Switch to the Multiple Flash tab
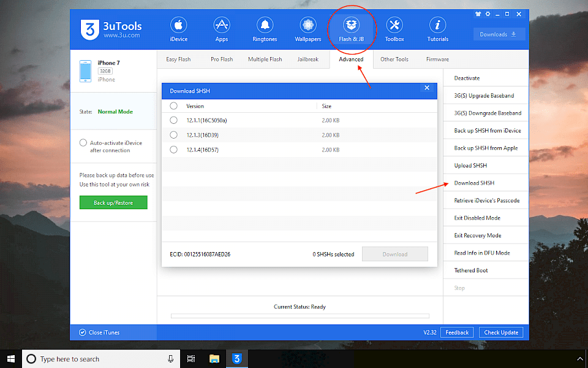This screenshot has width=588, height=368. pyautogui.click(x=265, y=59)
